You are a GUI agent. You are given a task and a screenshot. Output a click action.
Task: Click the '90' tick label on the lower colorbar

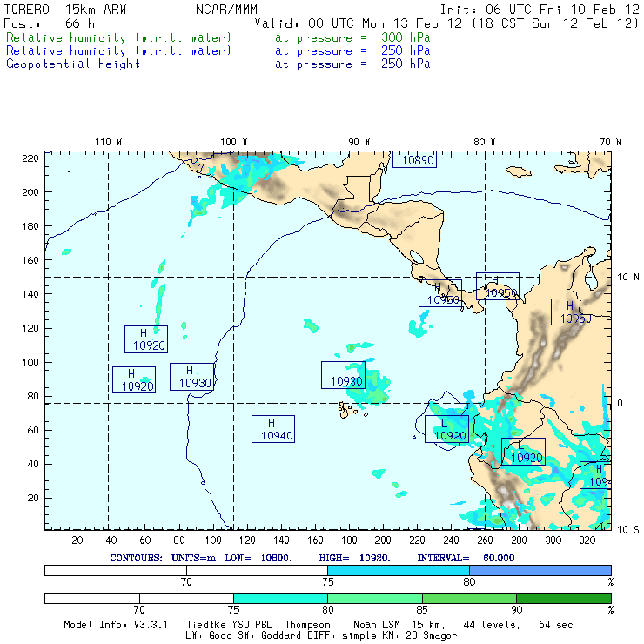click(x=517, y=610)
